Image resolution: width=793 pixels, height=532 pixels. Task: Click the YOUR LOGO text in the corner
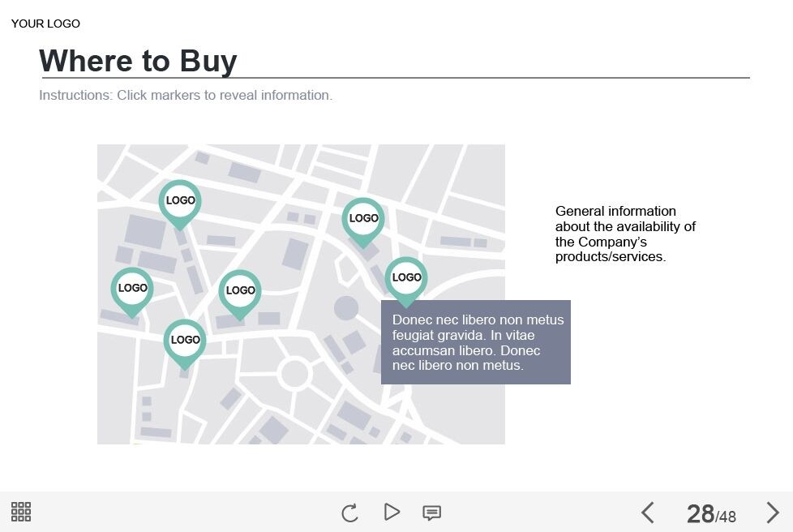point(45,24)
